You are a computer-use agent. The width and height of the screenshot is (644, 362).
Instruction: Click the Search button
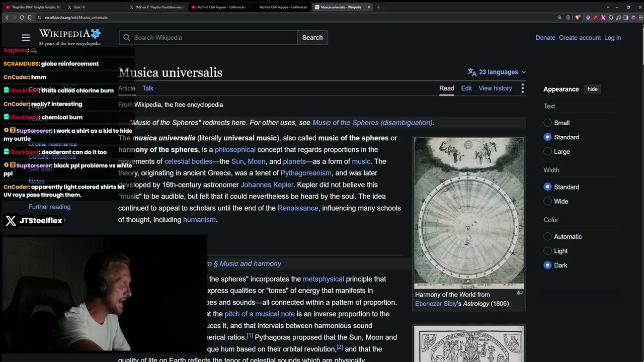click(312, 38)
